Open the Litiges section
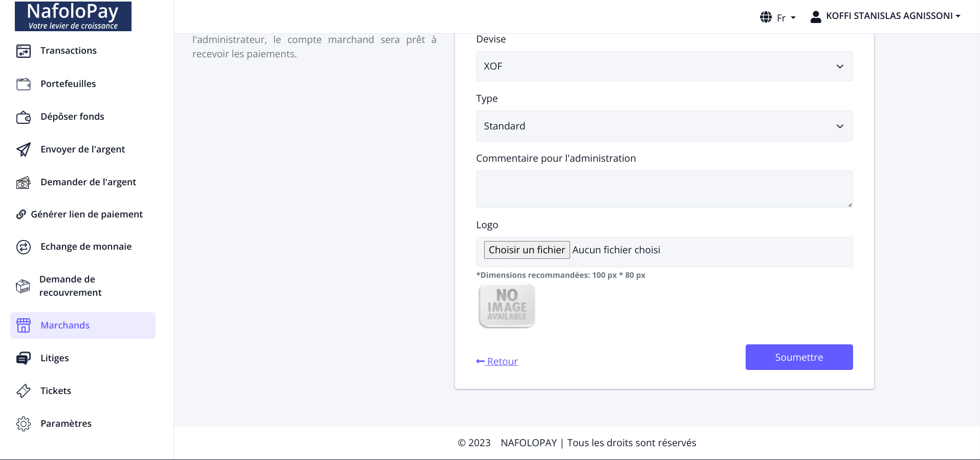980x460 pixels. (55, 358)
